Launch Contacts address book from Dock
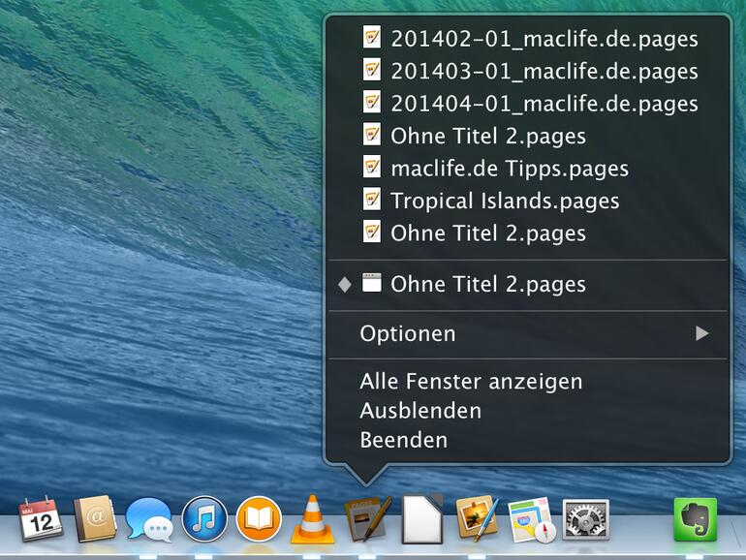Viewport: 746px width, 560px height. [95, 519]
